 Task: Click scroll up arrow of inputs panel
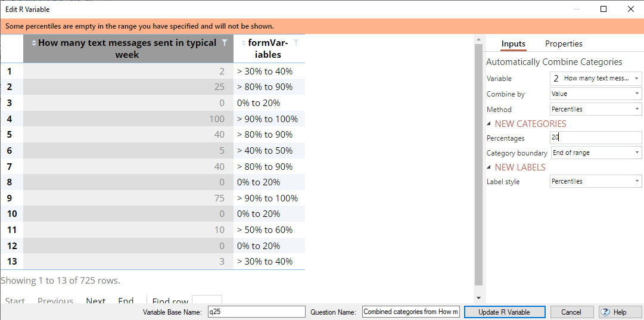478,39
